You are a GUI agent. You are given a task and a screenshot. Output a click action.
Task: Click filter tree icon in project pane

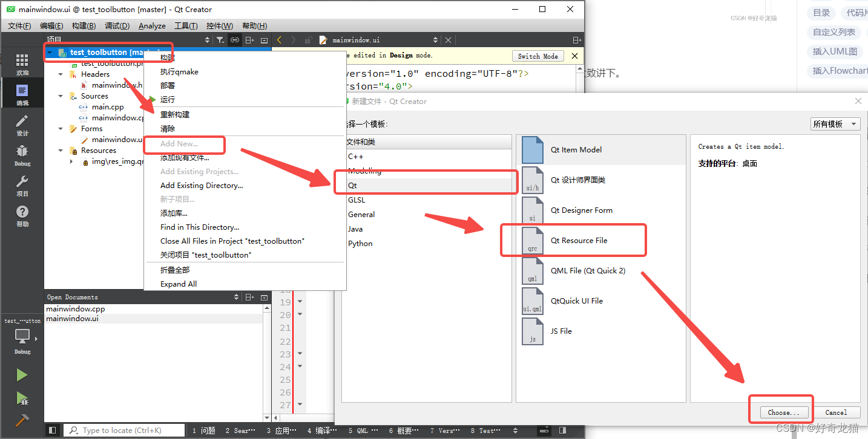tap(220, 40)
